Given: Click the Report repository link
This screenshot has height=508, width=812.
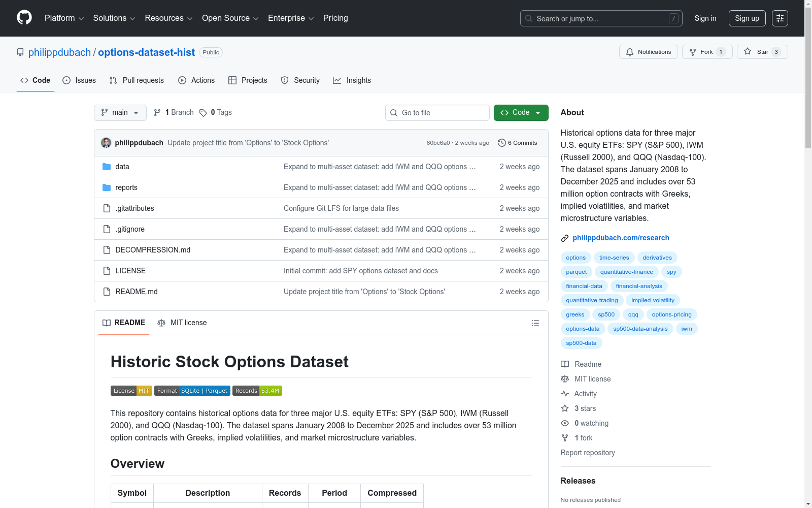Looking at the screenshot, I should [588, 453].
